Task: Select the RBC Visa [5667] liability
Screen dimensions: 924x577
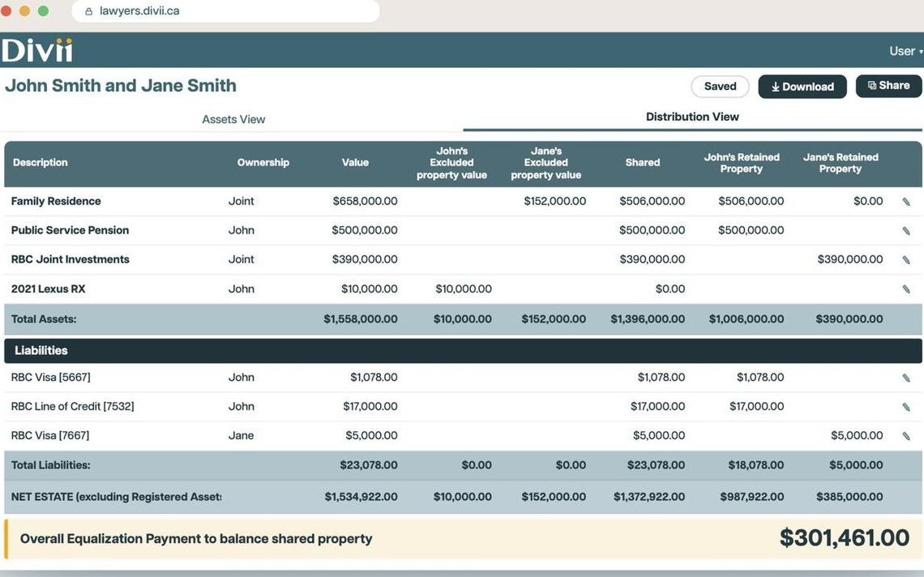Action: click(x=51, y=377)
